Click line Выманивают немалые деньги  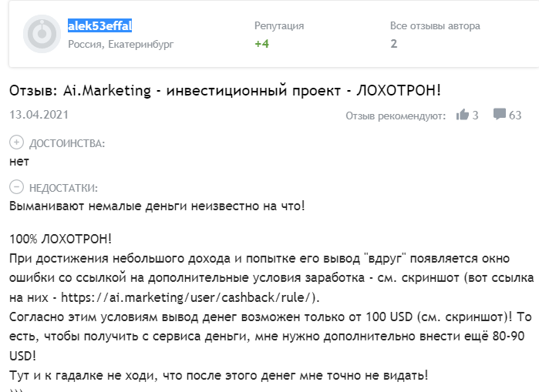click(x=157, y=206)
